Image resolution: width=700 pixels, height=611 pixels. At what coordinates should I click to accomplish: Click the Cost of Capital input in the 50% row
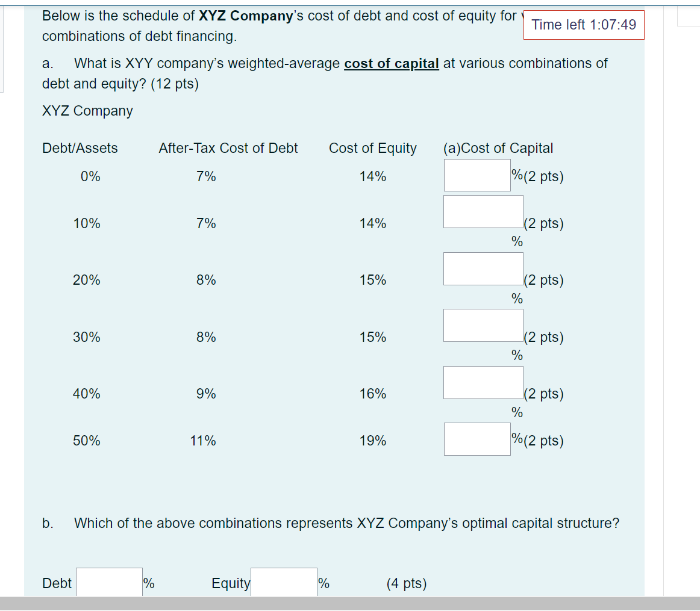coord(477,439)
